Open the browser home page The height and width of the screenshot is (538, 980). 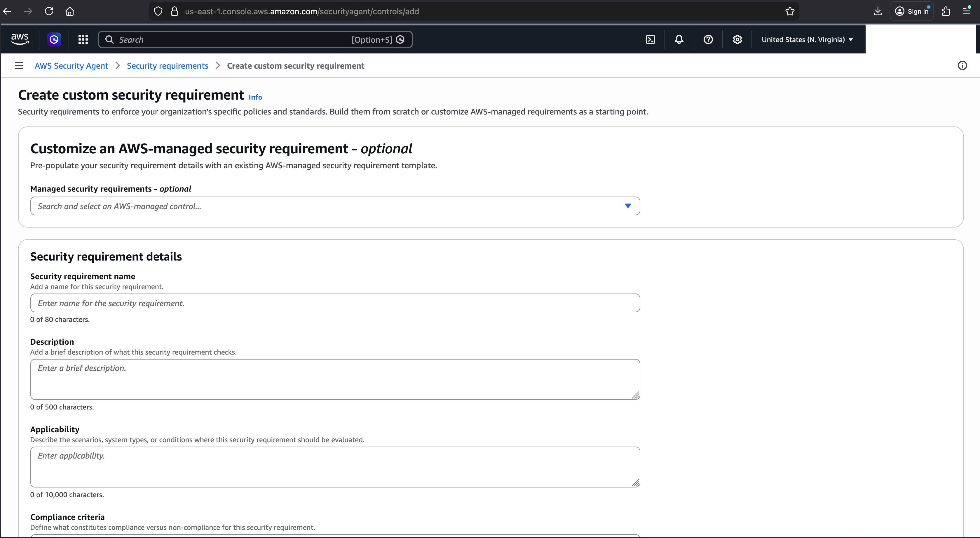coord(70,11)
